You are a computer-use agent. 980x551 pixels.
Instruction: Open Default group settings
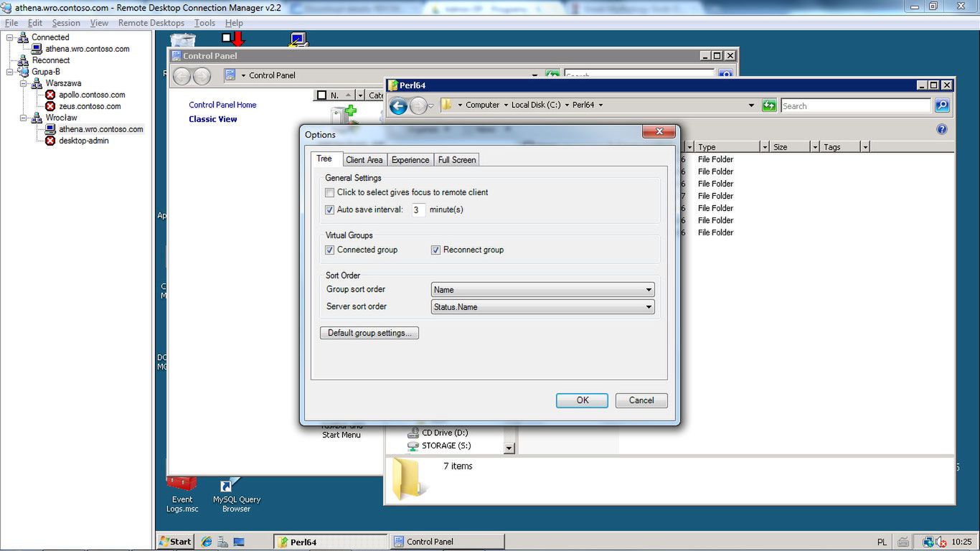[369, 333]
